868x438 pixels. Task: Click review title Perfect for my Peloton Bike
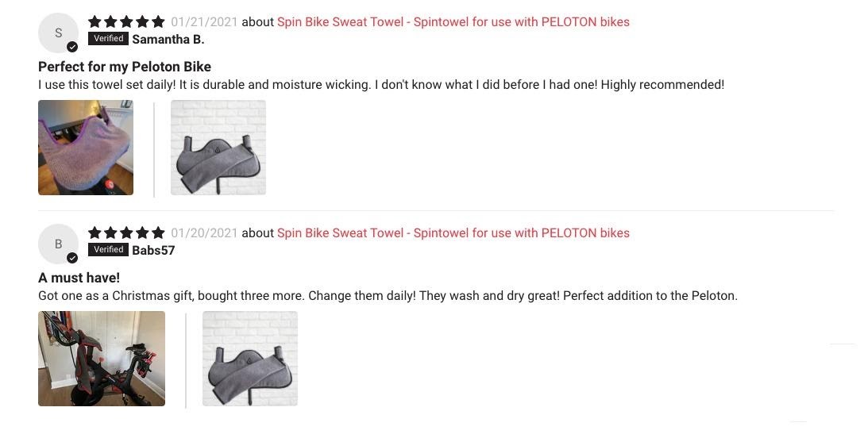pyautogui.click(x=125, y=67)
